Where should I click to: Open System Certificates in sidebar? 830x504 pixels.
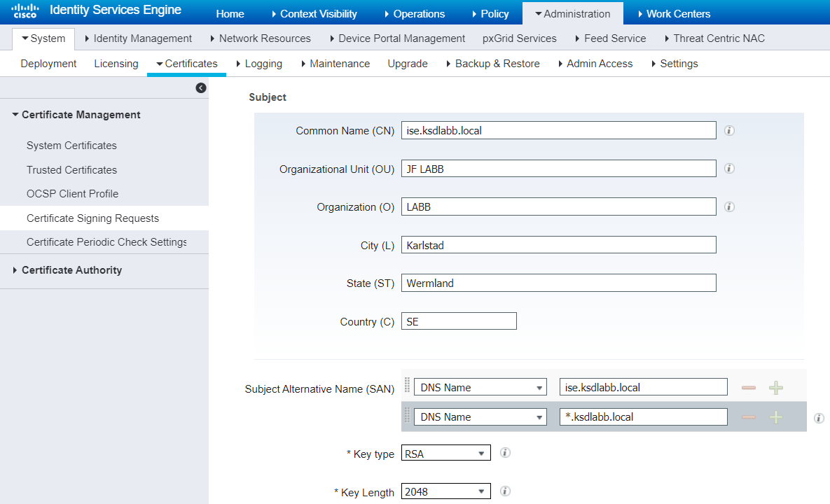coord(71,146)
